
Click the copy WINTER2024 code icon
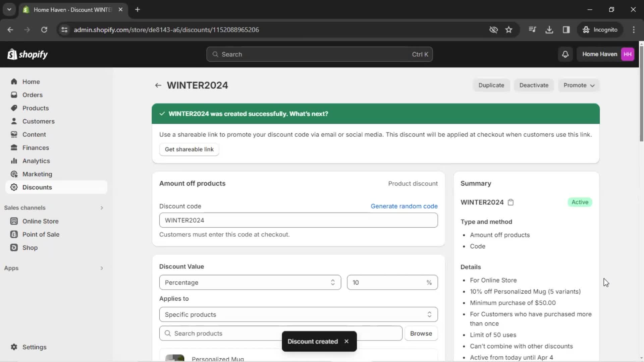coord(511,202)
